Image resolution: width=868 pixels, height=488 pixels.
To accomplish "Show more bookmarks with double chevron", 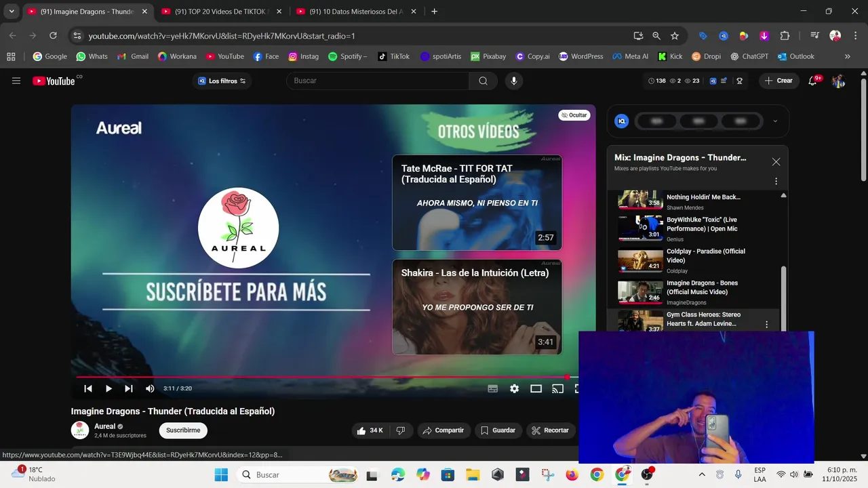I will pyautogui.click(x=847, y=56).
